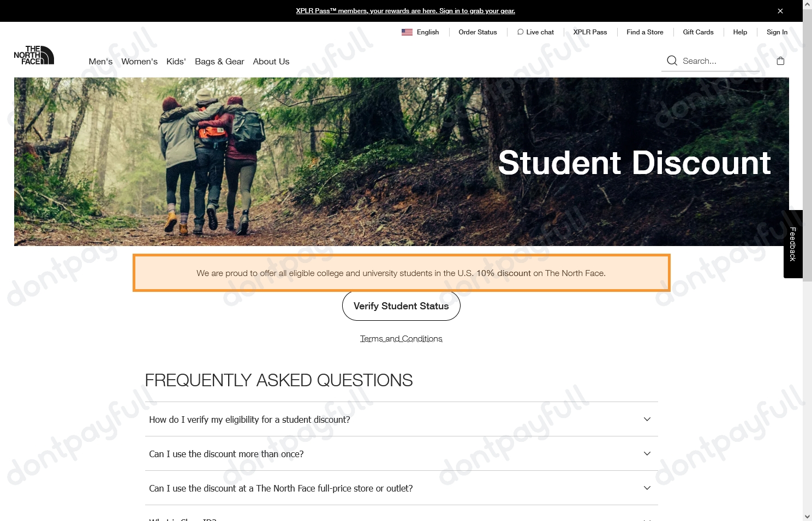
Task: Open the shopping cart icon
Action: coord(780,61)
